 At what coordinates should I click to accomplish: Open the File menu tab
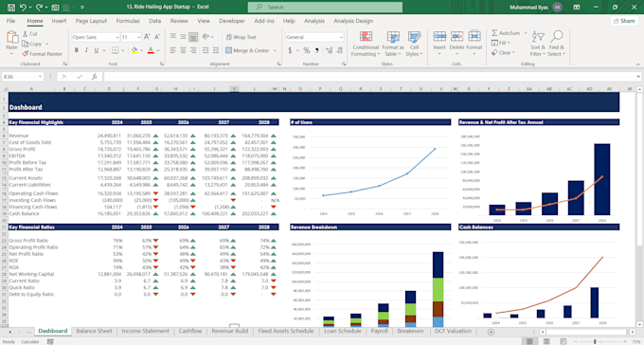click(10, 21)
